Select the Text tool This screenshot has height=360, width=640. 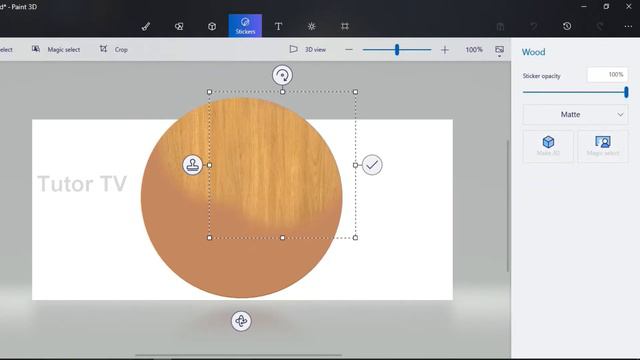pos(278,27)
